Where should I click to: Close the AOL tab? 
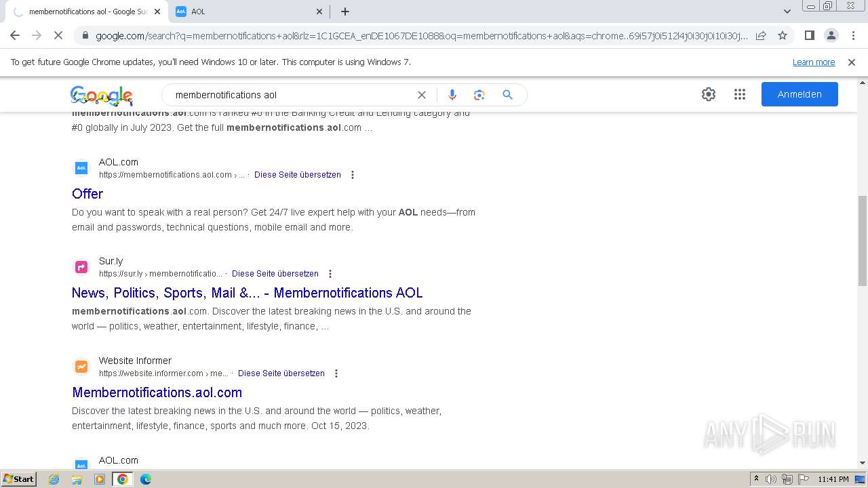pyautogui.click(x=319, y=12)
